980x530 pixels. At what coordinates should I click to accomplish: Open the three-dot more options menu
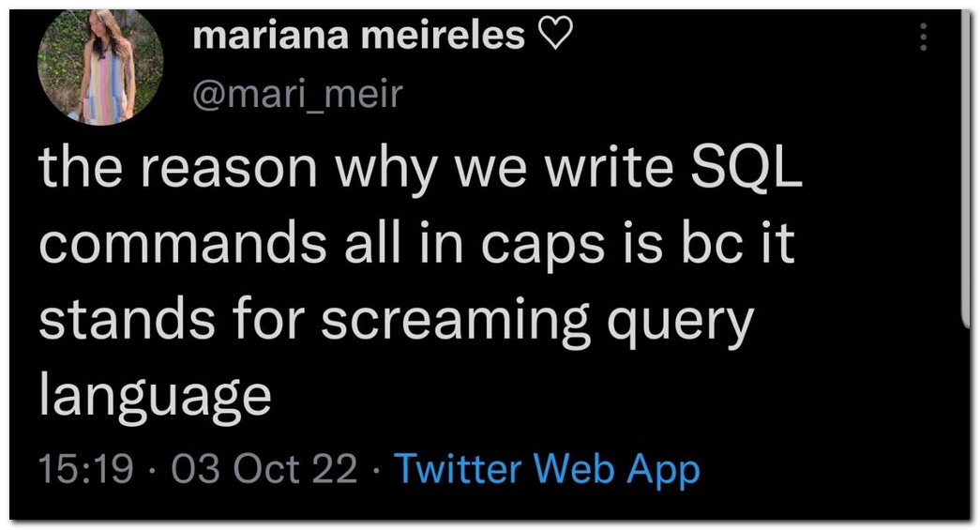coord(924,38)
